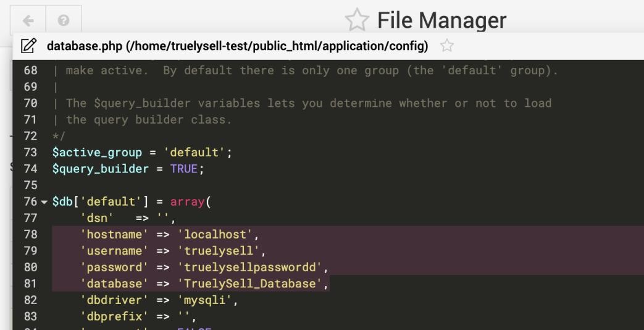Click line number 81 in the gutter

click(30, 283)
